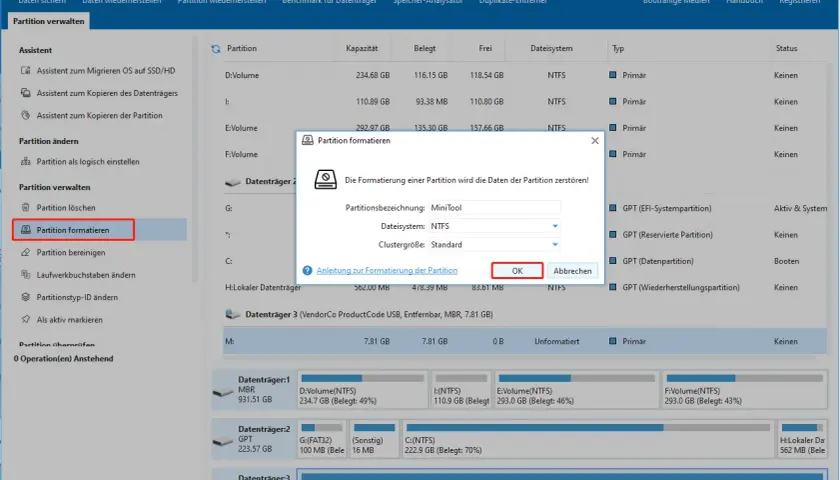Choose Partition löschen in the sidebar
The height and width of the screenshot is (480, 840).
(66, 207)
